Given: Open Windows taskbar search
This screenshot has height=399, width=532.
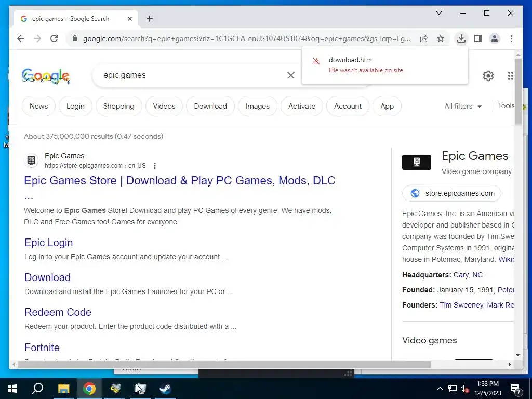Looking at the screenshot, I should point(37,389).
